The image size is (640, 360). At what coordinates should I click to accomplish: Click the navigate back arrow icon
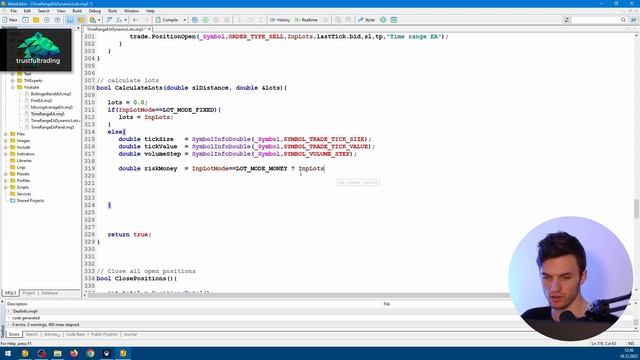coord(136,20)
